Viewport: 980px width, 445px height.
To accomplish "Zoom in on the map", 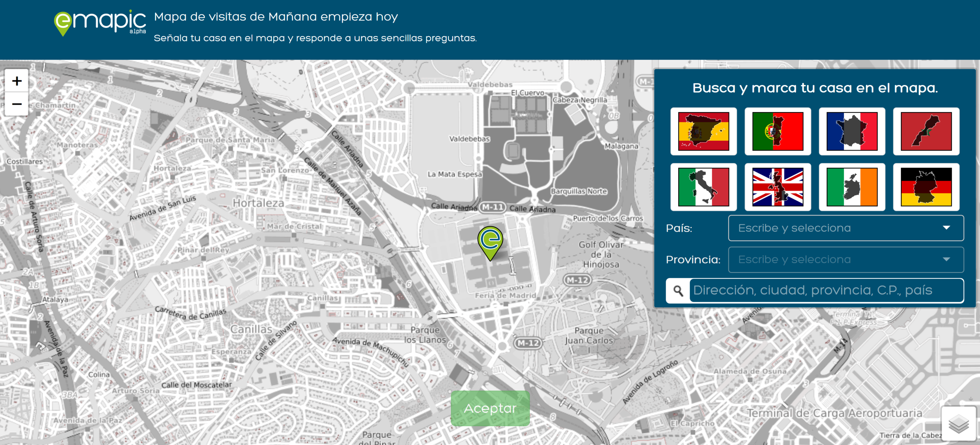I will tap(16, 81).
